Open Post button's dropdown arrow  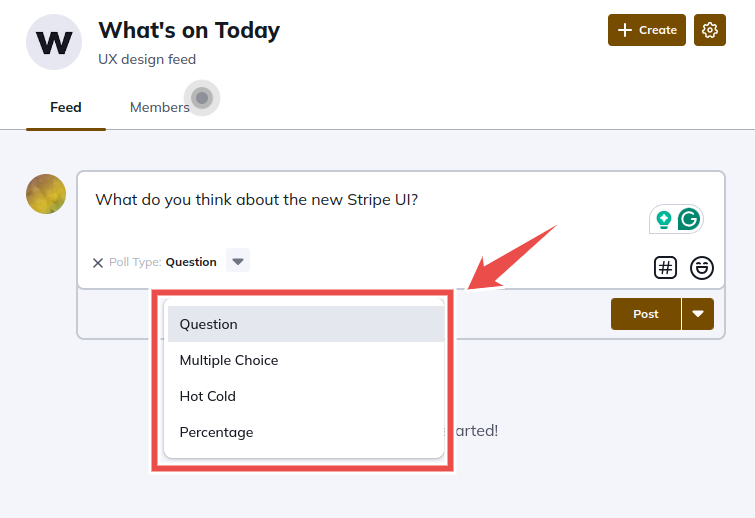[698, 314]
